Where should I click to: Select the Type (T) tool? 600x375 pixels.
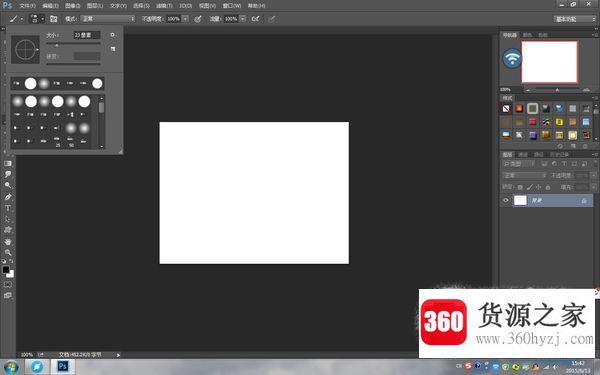click(x=8, y=208)
